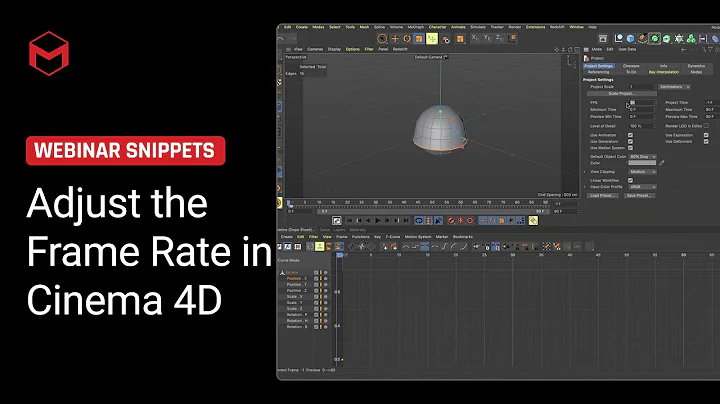
Task: Click the eyedropper beside Color swatch
Action: point(662,163)
